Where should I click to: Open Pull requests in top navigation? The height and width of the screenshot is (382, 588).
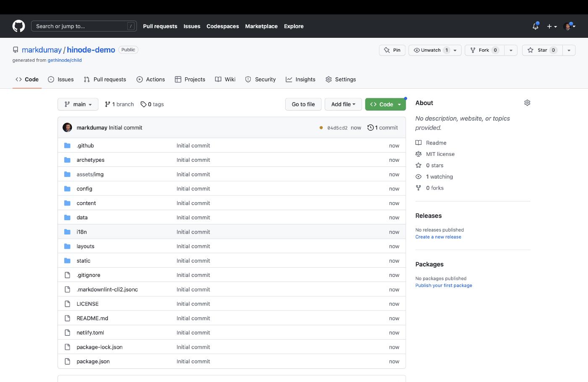tap(160, 26)
